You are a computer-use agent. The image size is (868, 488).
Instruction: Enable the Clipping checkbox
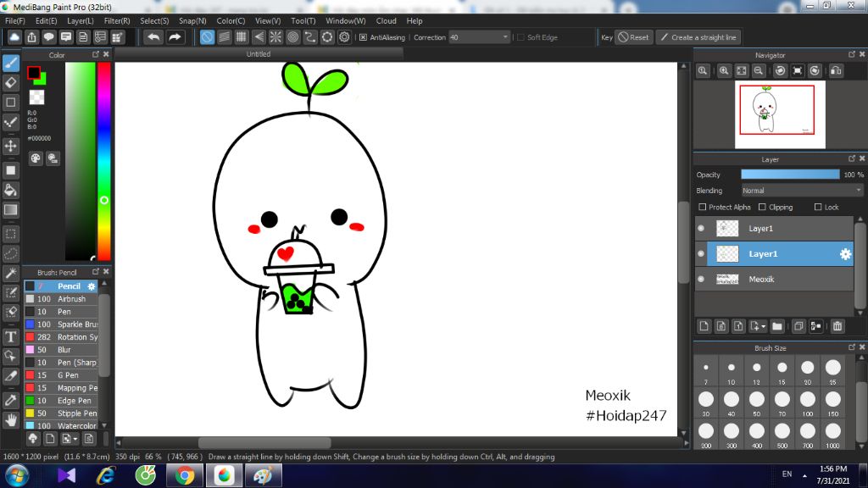pyautogui.click(x=762, y=207)
